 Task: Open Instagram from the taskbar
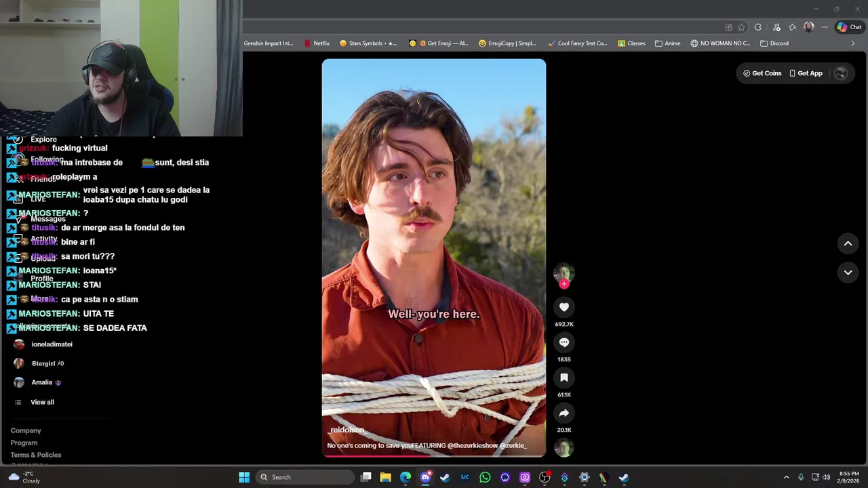point(524,477)
